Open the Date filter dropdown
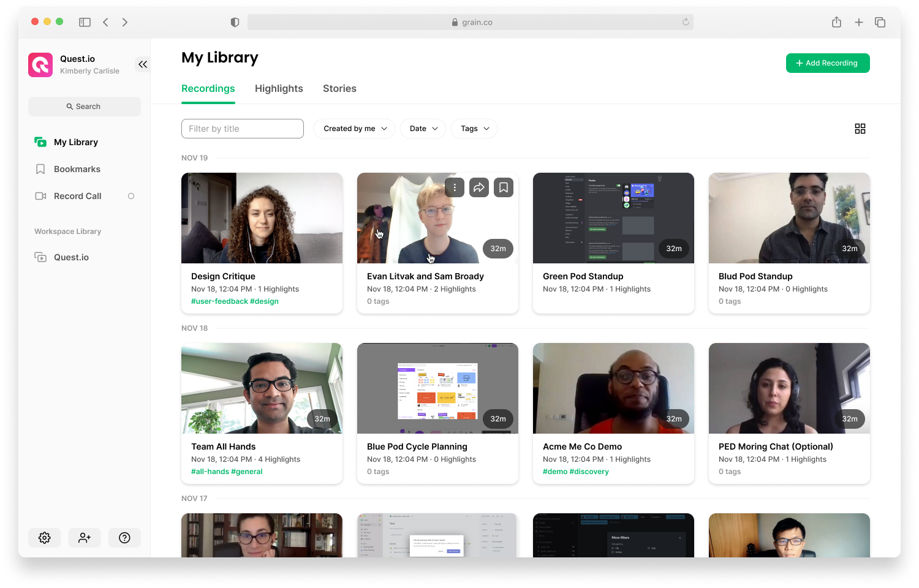Viewport: 919px width, 588px height. (423, 129)
